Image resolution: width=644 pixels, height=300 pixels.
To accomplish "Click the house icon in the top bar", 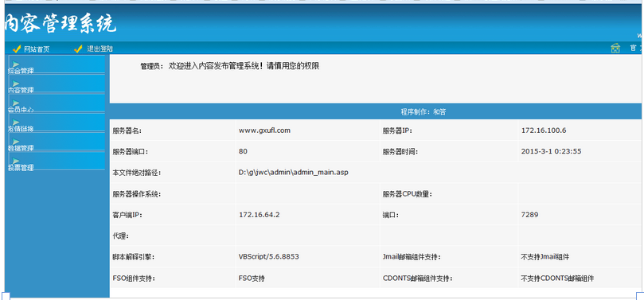I will 615,49.
